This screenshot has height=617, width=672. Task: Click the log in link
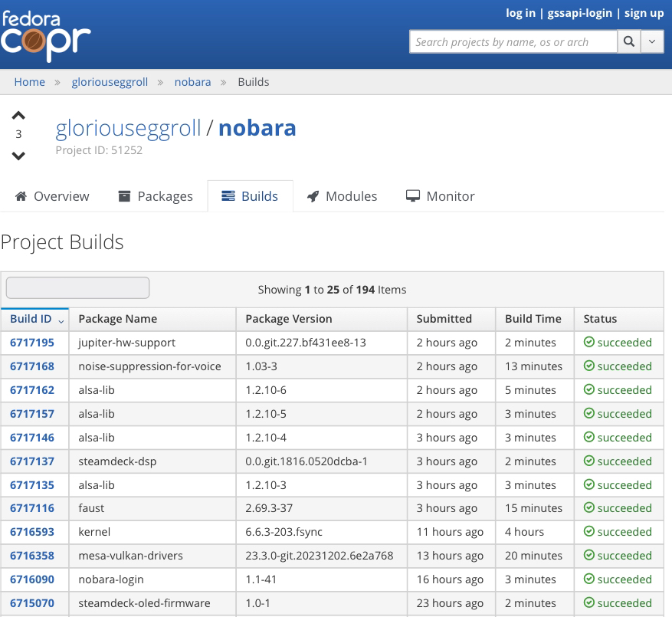point(521,13)
